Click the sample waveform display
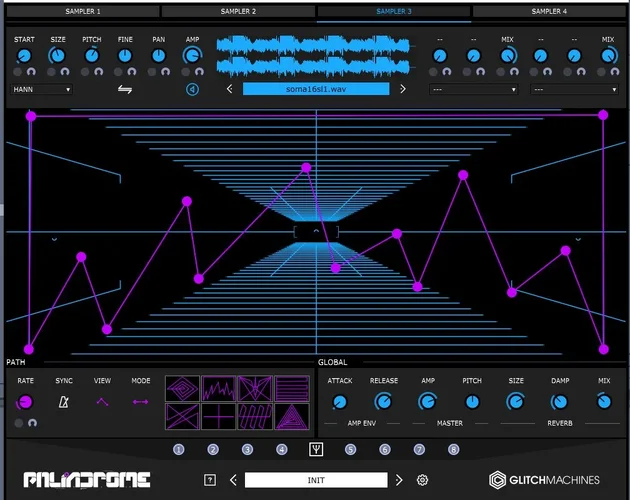630x500 pixels. click(x=313, y=56)
